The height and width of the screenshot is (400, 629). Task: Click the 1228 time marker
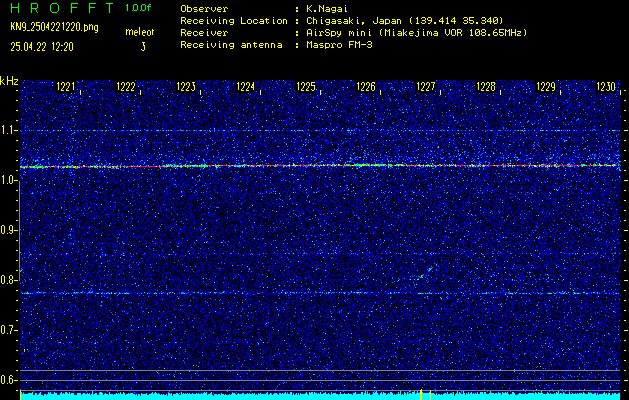486,87
